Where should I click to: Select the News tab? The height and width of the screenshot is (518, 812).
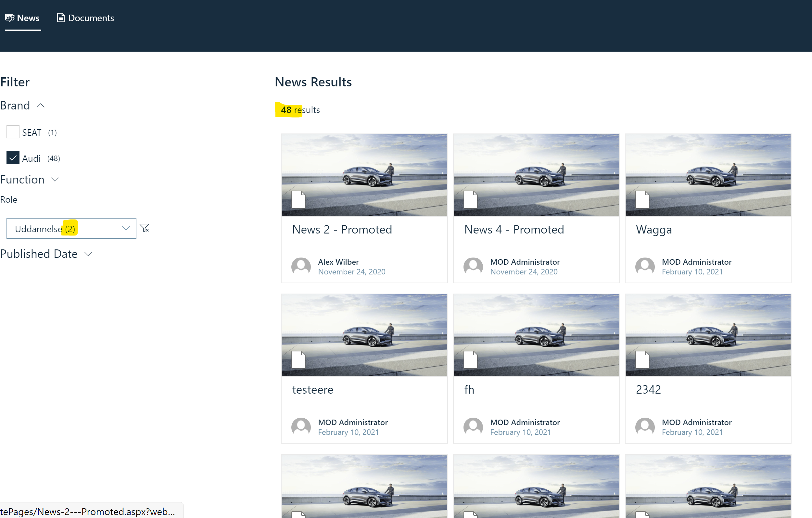click(x=22, y=18)
